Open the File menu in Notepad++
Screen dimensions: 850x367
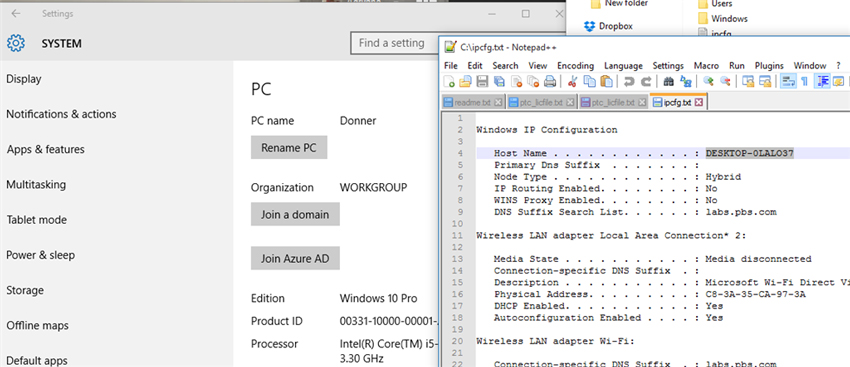coord(450,66)
